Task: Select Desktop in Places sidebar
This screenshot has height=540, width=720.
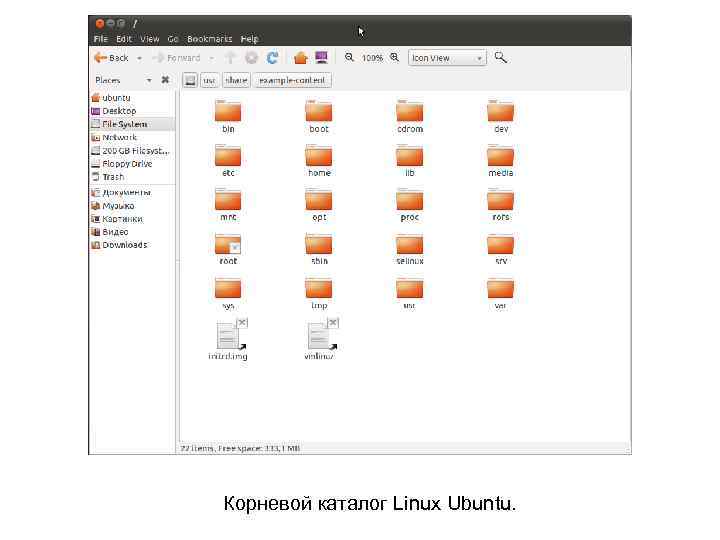Action: (x=133, y=111)
